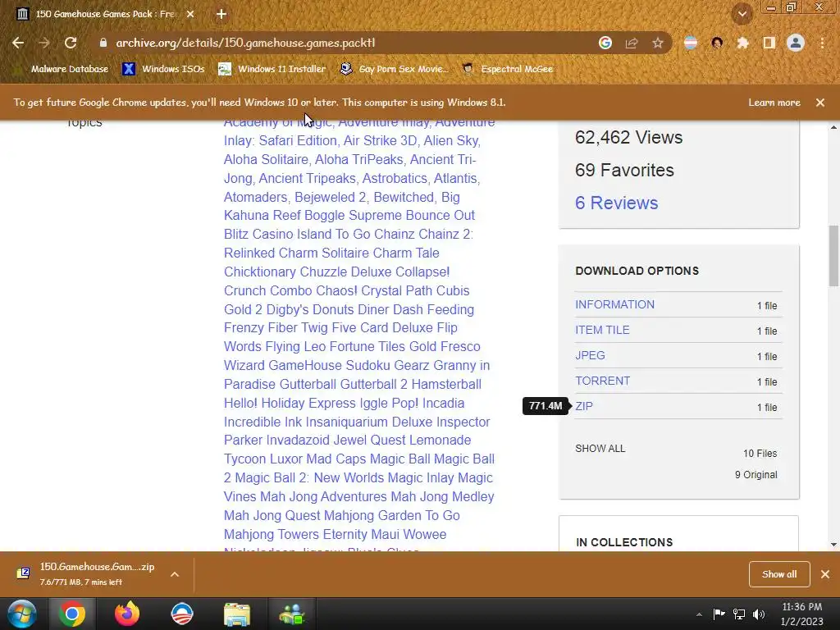The height and width of the screenshot is (630, 840).
Task: Select the 150 Gamehouse Games Pack tab
Action: tap(106, 14)
